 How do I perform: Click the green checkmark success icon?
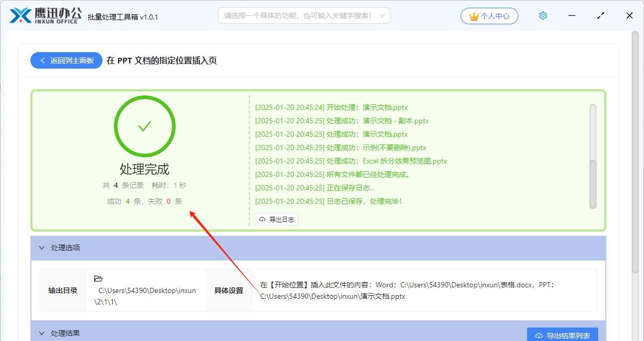coord(144,126)
